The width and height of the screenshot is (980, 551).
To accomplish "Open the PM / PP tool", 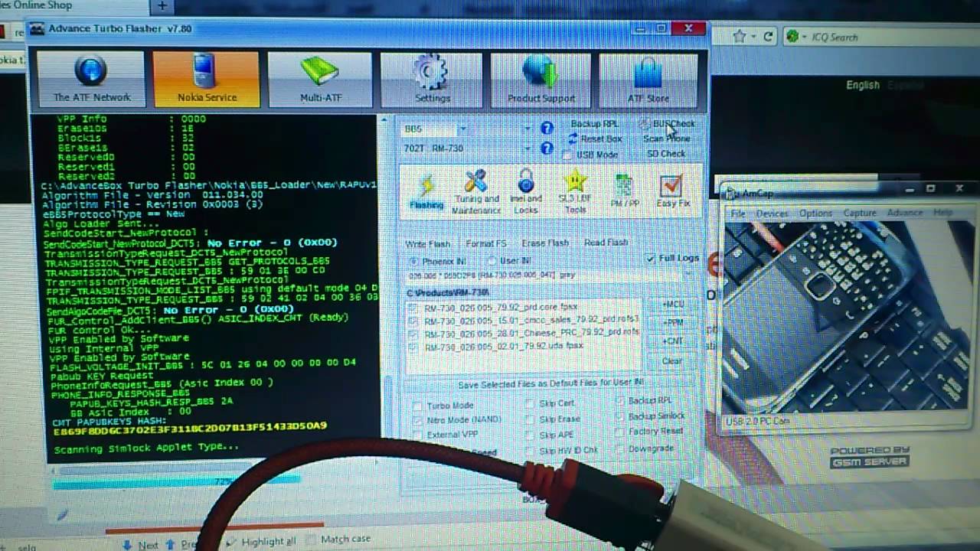I will pyautogui.click(x=625, y=192).
